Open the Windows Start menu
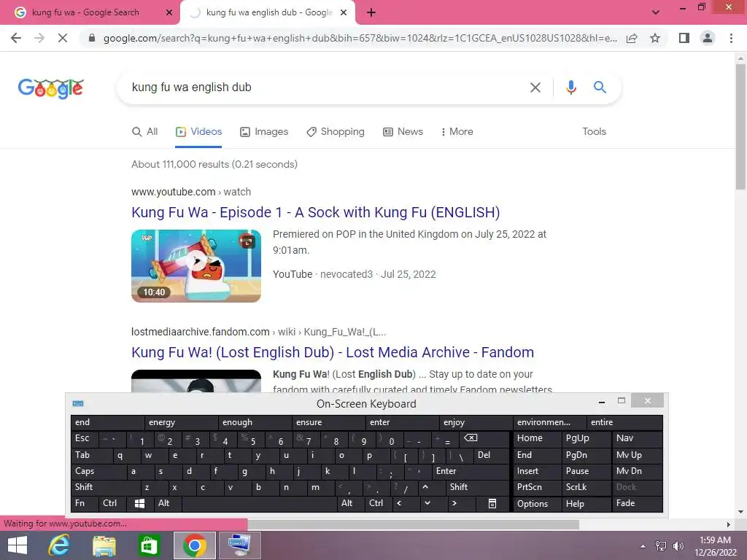This screenshot has height=560, width=747. (x=18, y=545)
